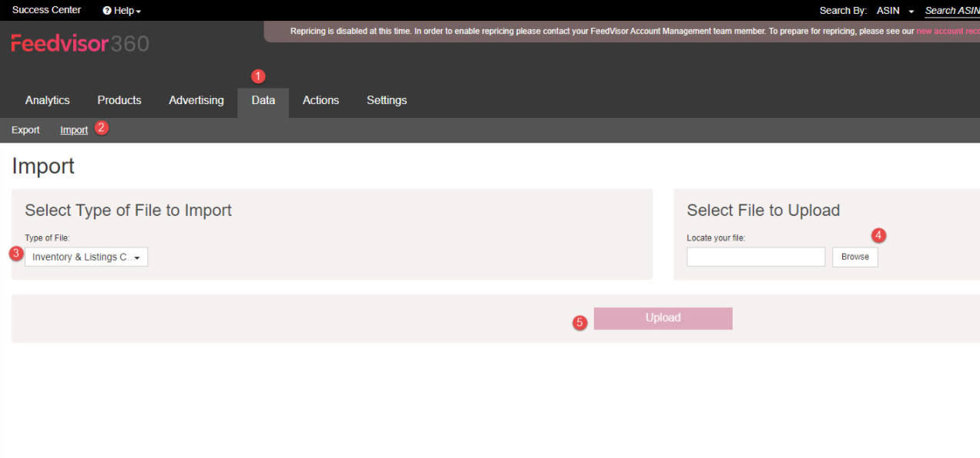980x458 pixels.
Task: Click red step marker number 2
Action: click(101, 128)
